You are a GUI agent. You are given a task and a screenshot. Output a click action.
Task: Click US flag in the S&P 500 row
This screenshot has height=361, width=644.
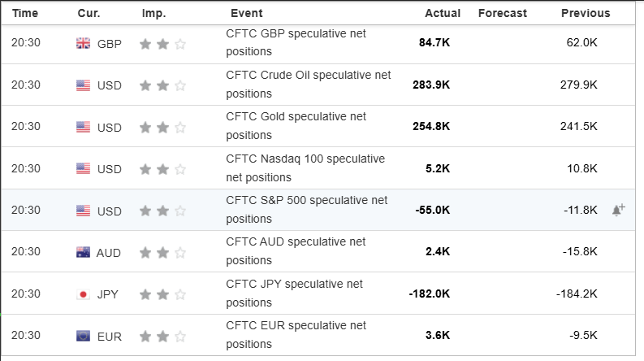83,211
